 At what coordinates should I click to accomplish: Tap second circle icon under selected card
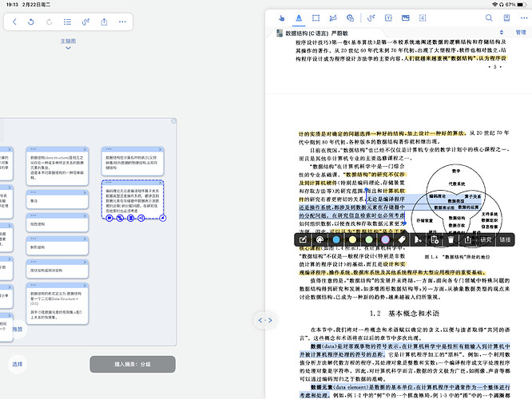pos(120,218)
